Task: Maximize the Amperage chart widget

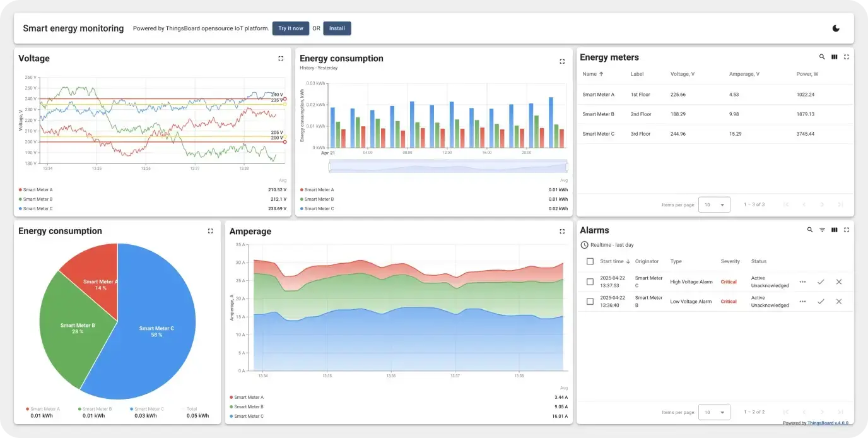Action: [x=562, y=232]
